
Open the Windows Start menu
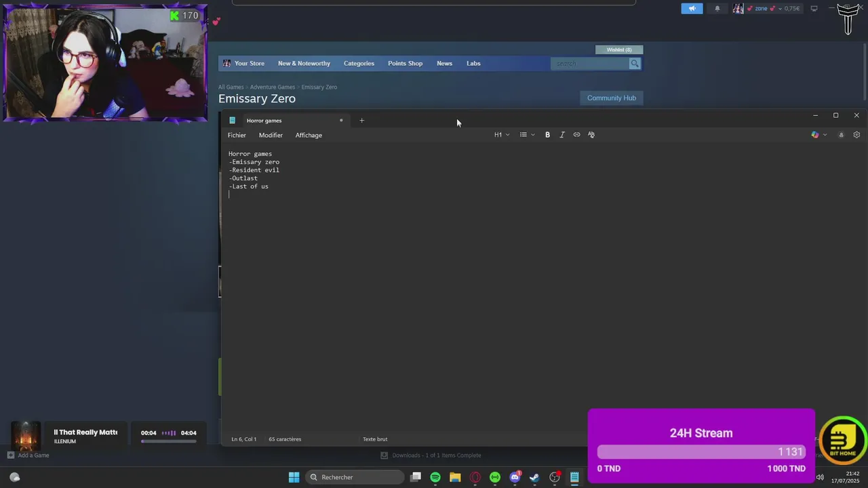[x=294, y=477]
